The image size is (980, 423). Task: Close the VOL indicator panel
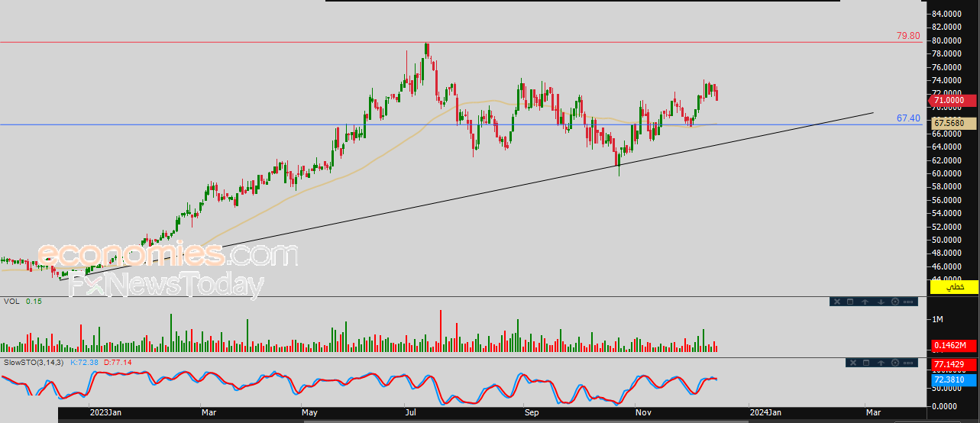[x=837, y=302]
